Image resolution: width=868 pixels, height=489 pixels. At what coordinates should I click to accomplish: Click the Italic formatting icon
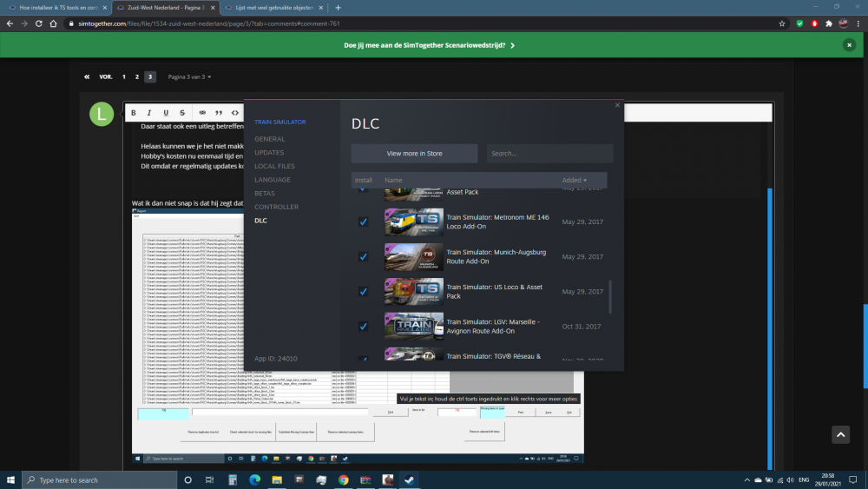pyautogui.click(x=149, y=113)
